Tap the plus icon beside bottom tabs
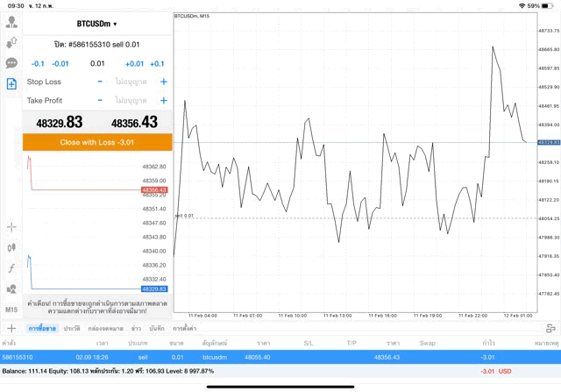Screen dimensions: 561x392 coord(11,328)
